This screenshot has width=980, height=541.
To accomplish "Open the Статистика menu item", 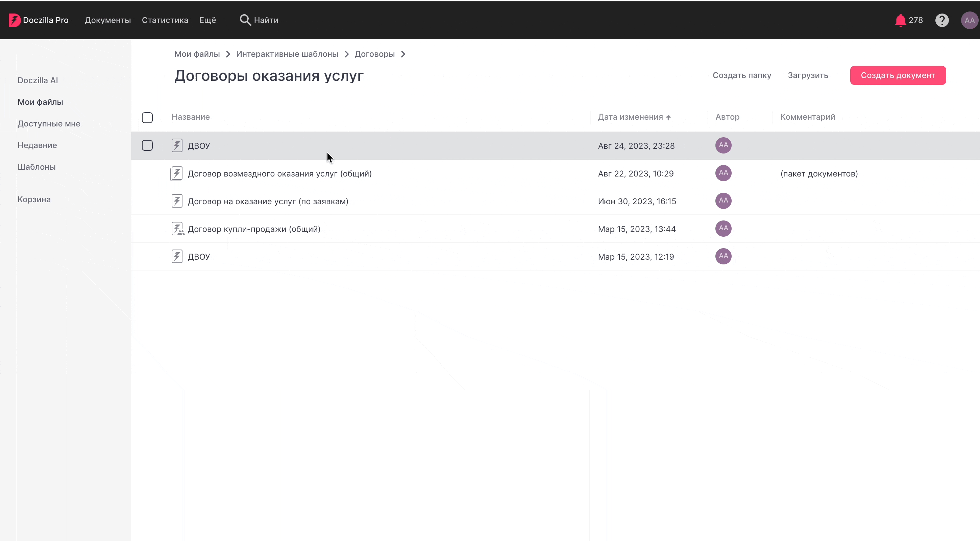I will 165,20.
